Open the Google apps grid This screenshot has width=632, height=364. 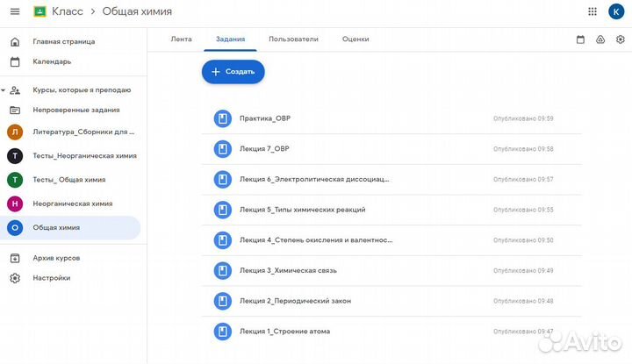(x=592, y=11)
